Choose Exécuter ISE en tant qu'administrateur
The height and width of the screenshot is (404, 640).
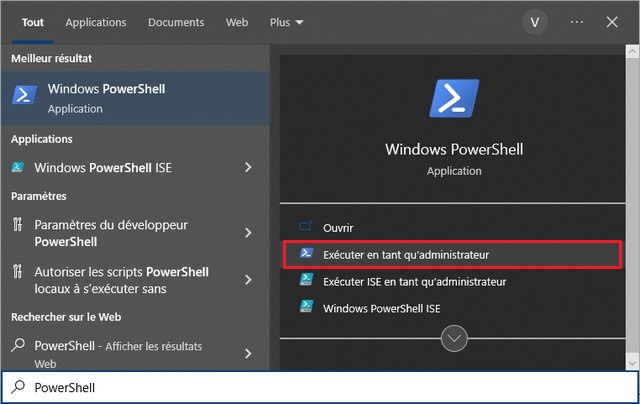(415, 282)
